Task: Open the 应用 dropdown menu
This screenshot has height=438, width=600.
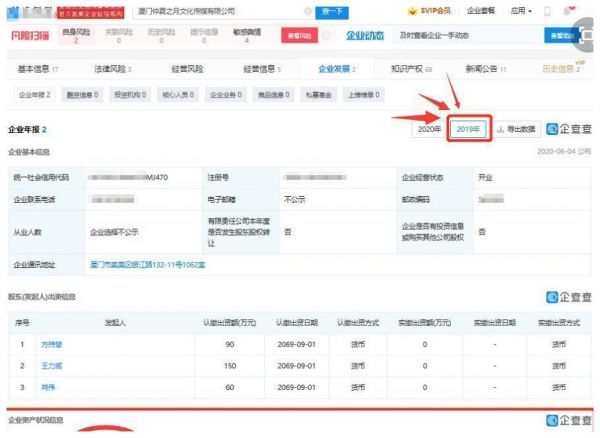Action: (520, 11)
